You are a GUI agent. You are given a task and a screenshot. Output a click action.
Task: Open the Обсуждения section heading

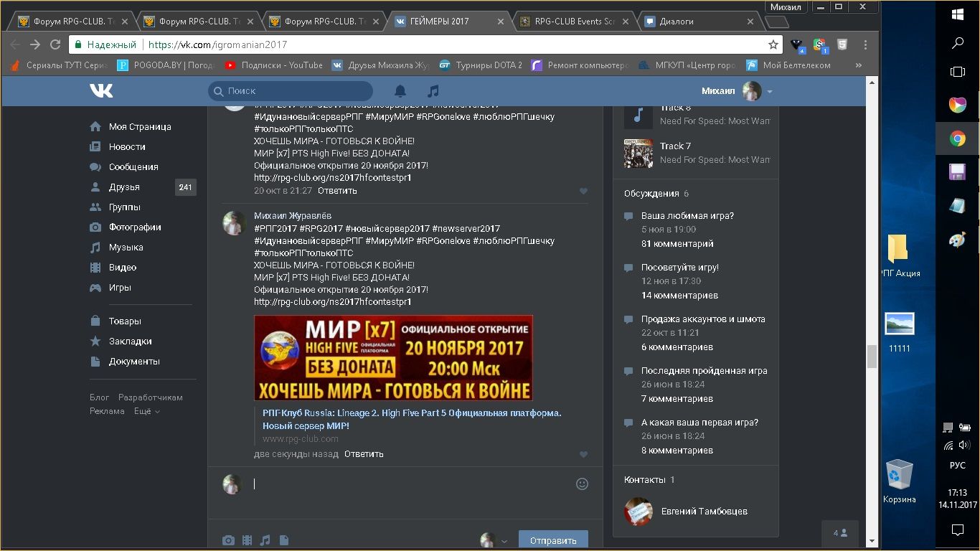(651, 193)
